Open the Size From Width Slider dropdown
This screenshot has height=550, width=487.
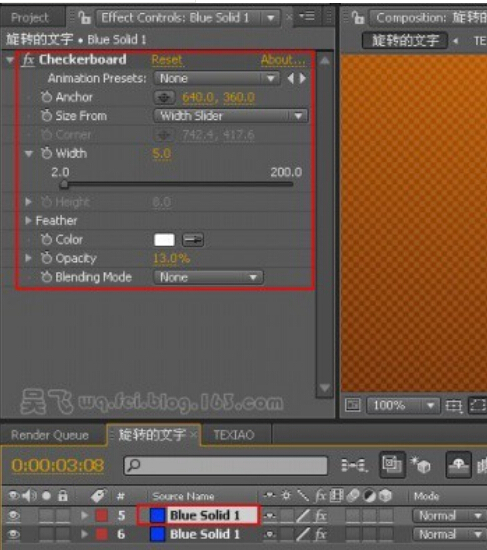231,116
